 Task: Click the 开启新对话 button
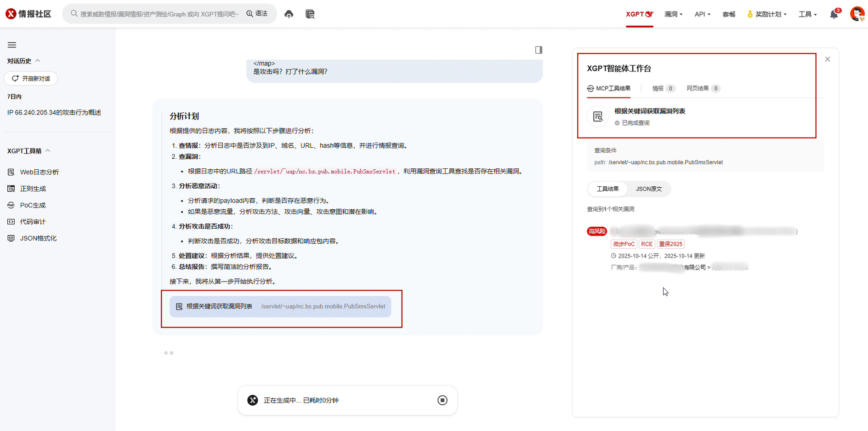[31, 79]
